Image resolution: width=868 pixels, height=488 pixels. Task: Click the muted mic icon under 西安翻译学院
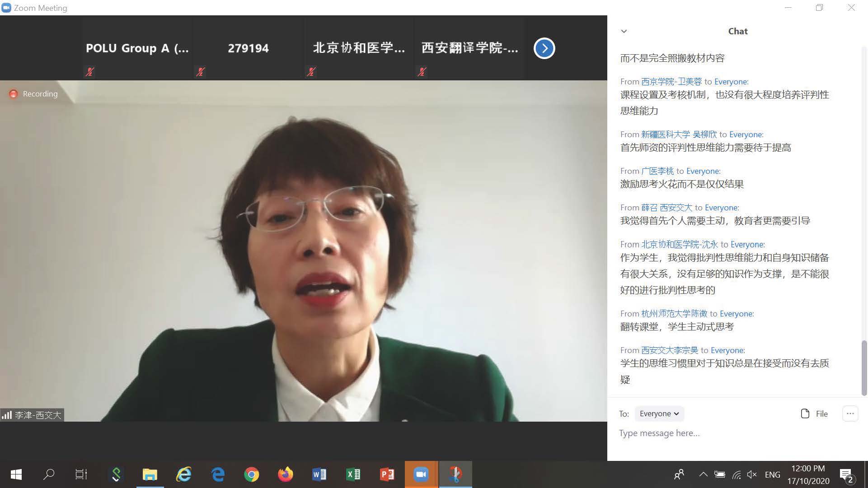pyautogui.click(x=422, y=71)
